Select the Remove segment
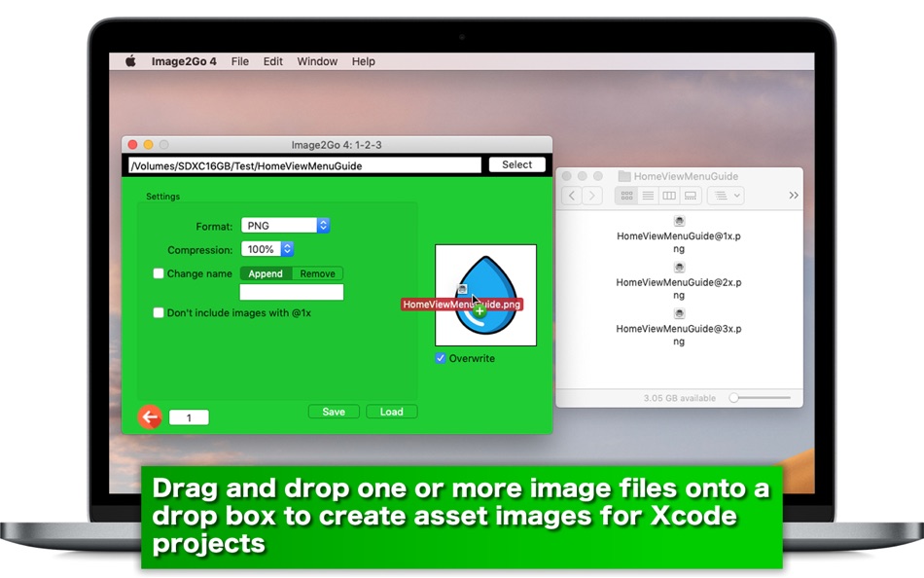924x578 pixels. tap(317, 273)
